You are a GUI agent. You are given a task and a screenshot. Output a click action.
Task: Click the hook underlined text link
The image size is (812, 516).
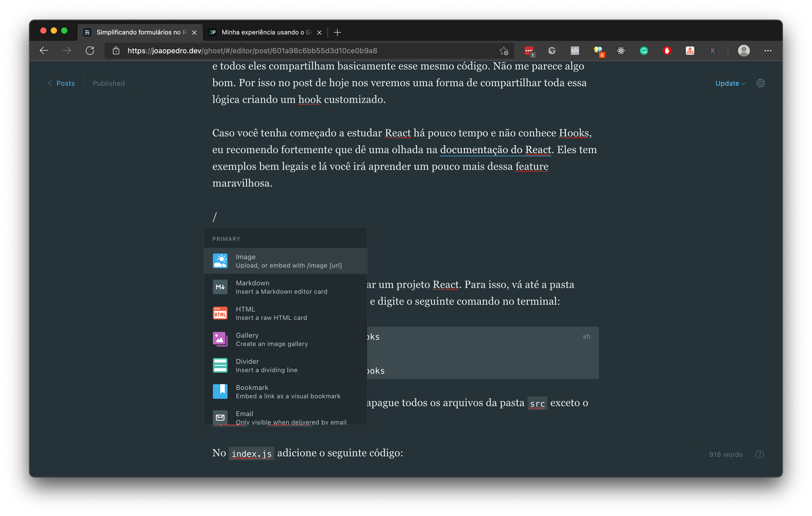(309, 99)
